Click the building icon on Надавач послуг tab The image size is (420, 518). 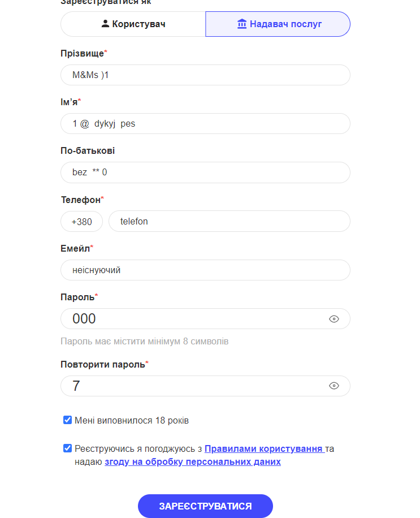click(x=241, y=24)
